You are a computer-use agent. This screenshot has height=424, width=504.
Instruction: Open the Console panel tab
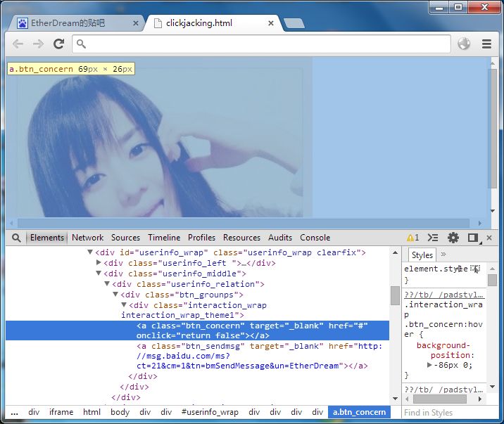pyautogui.click(x=315, y=238)
